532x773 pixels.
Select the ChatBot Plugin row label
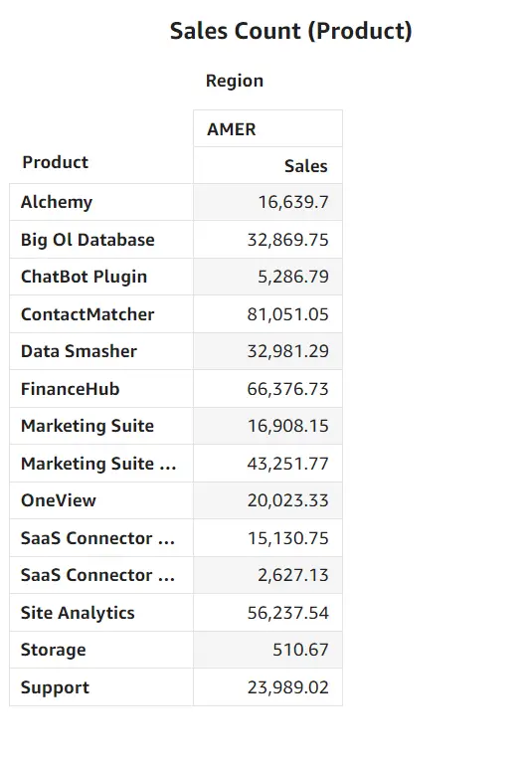(84, 277)
